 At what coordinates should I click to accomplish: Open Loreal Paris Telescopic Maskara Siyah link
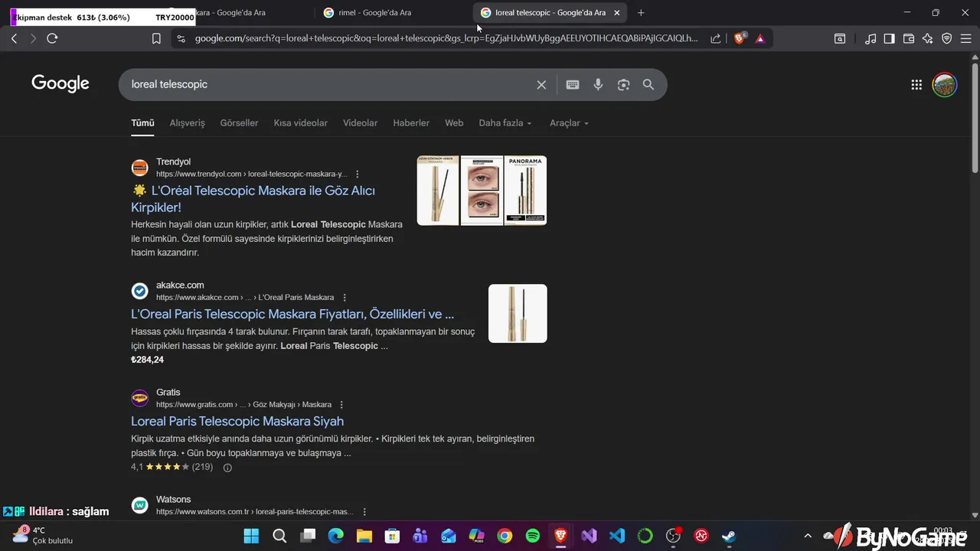[x=237, y=422]
